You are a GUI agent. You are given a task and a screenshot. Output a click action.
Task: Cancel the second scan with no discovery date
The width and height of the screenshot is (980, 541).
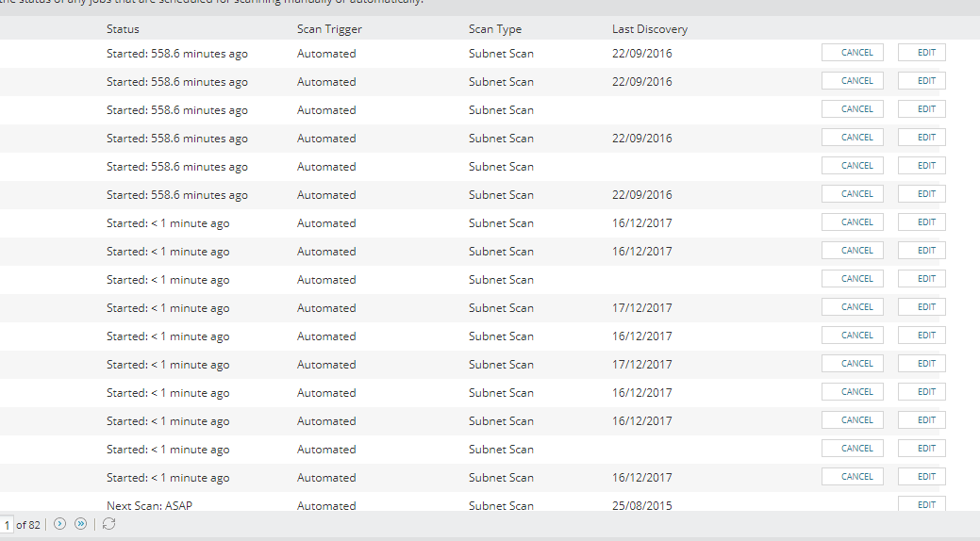(852, 166)
